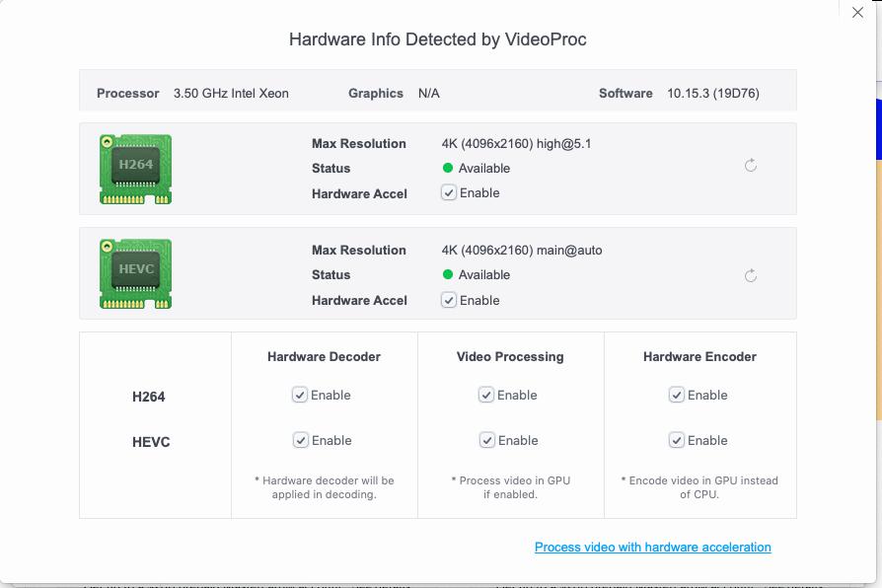
Task: Toggle HEVC Hardware Encoder Enable checkbox
Action: click(677, 441)
